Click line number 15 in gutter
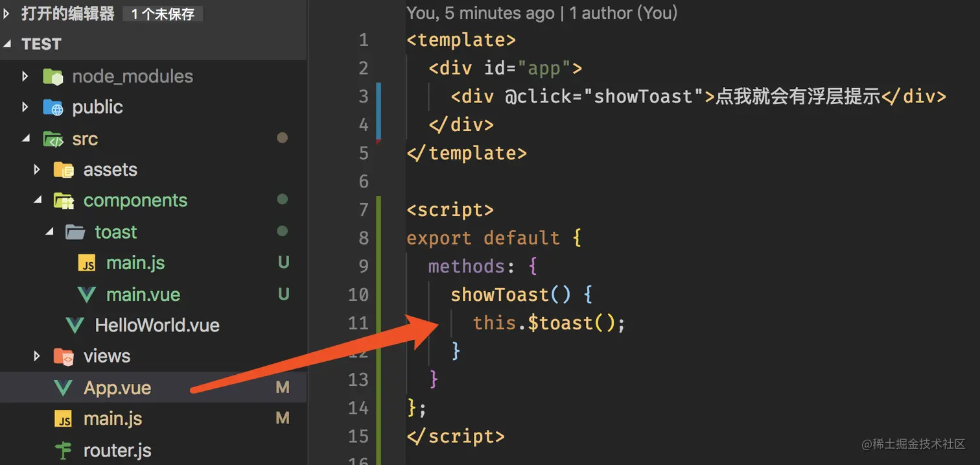Screen dimensions: 980x465 point(358,436)
